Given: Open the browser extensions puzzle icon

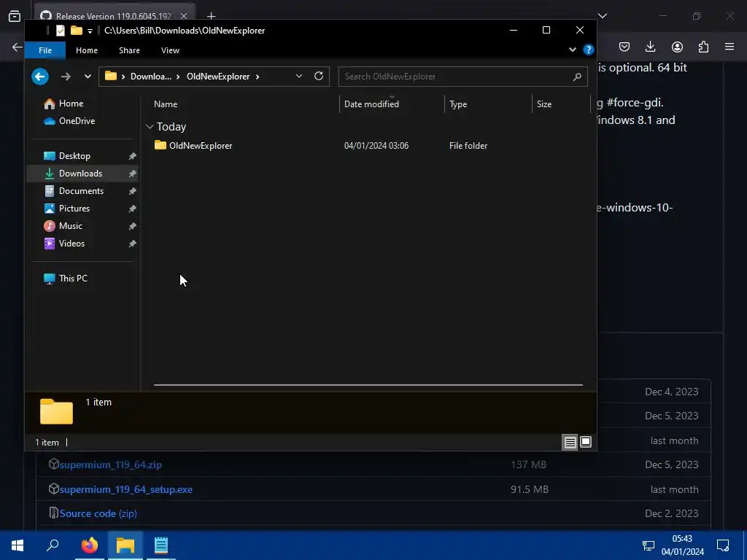Looking at the screenshot, I should click(703, 47).
